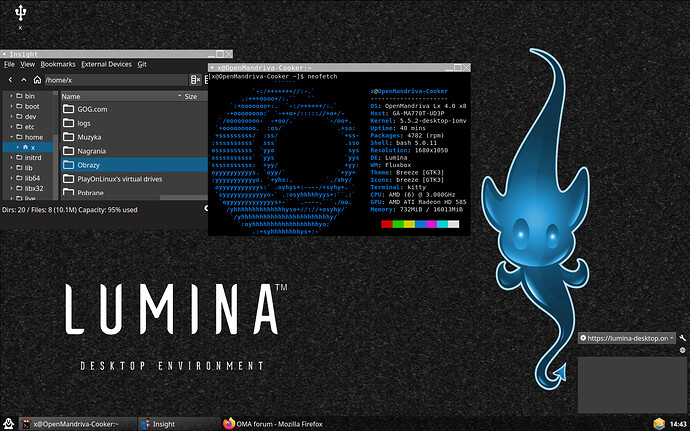
Task: Click round icon below the wrench
Action: [x=683, y=350]
